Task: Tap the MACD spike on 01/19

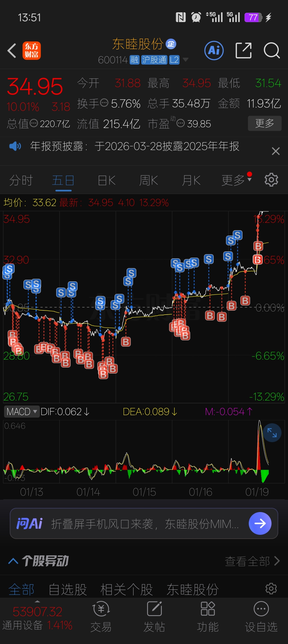Action: (260, 445)
